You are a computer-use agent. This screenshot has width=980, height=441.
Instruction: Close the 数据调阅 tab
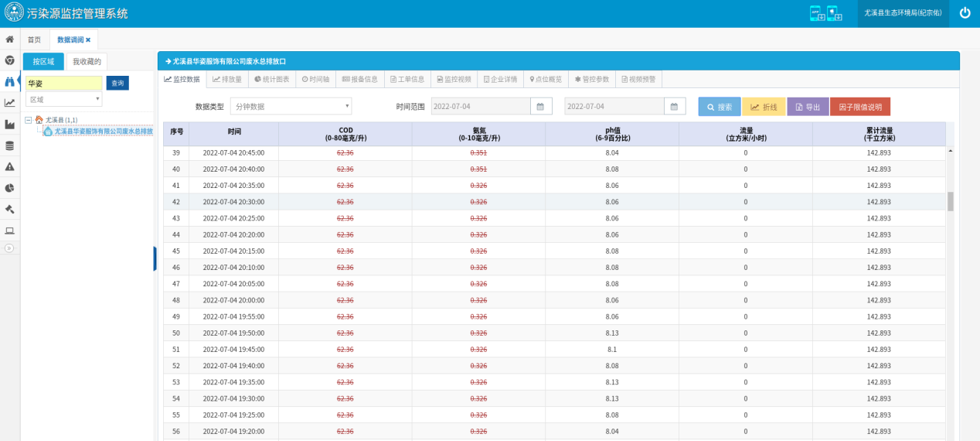[x=88, y=39]
